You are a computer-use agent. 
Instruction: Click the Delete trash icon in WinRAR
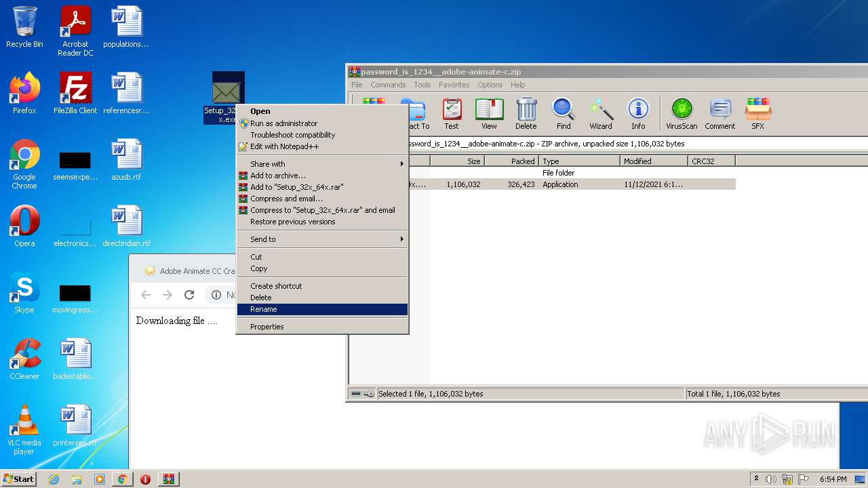click(x=526, y=114)
